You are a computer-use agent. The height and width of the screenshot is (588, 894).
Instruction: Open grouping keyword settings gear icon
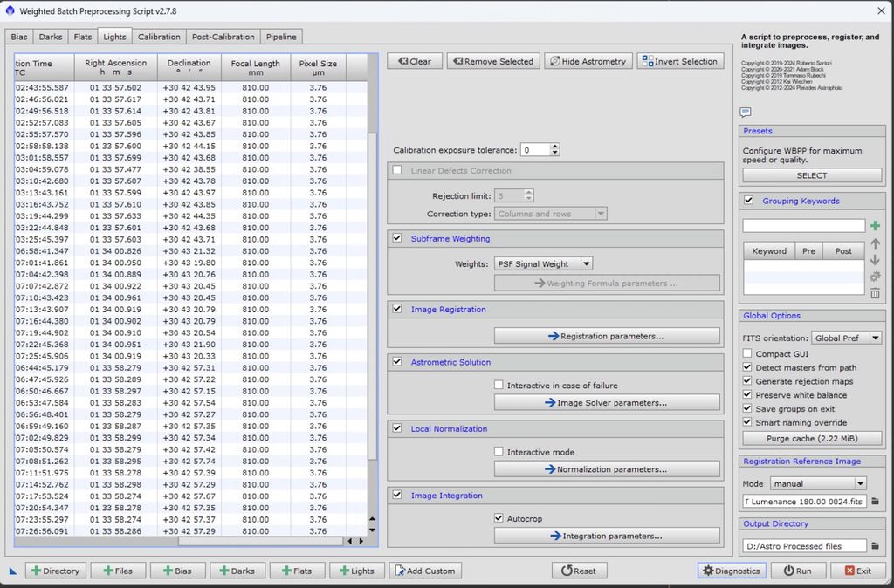point(875,277)
